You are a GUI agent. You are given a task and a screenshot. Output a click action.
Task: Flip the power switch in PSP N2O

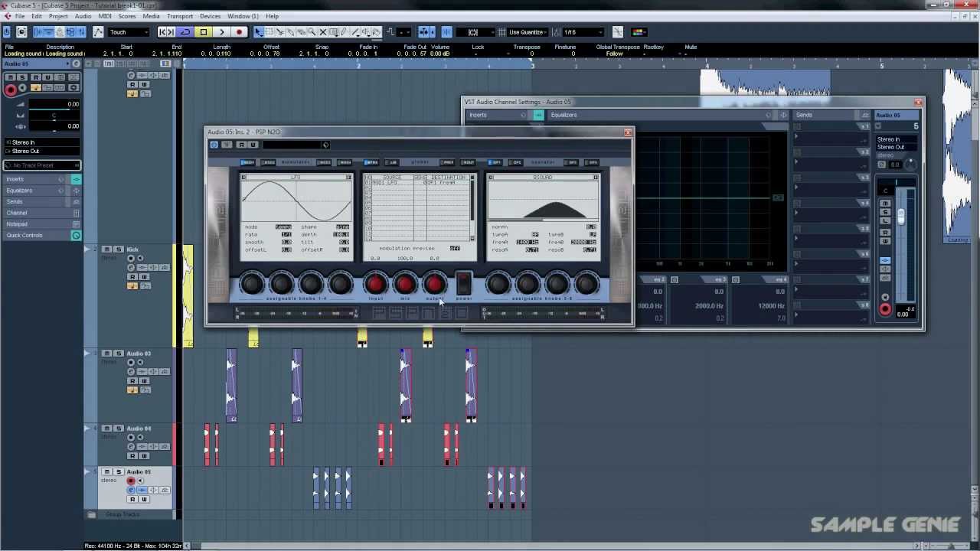[x=464, y=282]
